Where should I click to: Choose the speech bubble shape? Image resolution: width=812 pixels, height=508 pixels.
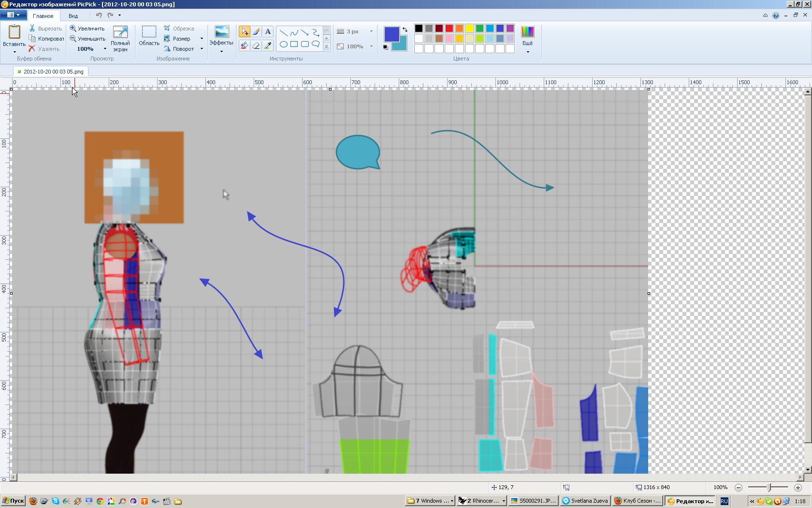[x=316, y=44]
